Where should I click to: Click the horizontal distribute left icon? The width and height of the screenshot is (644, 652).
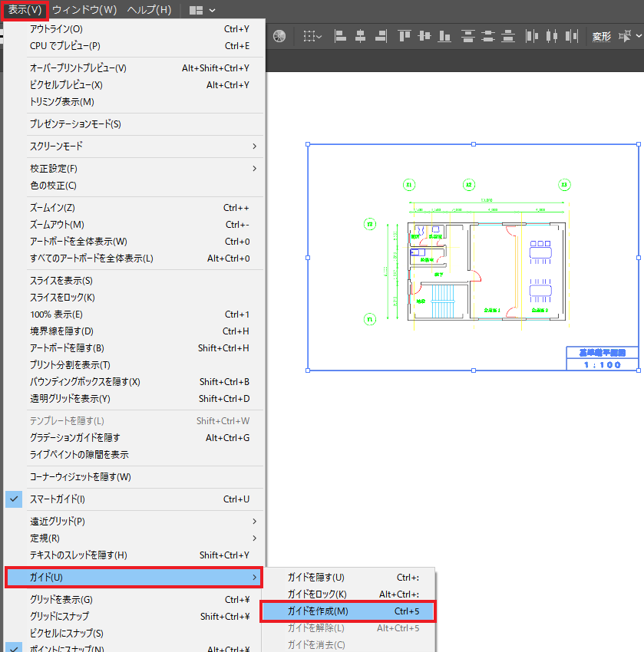point(532,36)
